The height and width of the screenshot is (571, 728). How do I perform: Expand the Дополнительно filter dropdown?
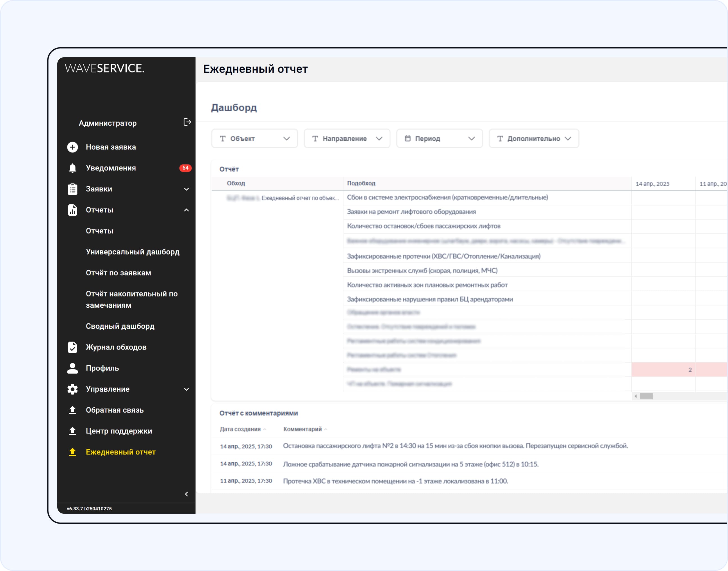pyautogui.click(x=533, y=138)
